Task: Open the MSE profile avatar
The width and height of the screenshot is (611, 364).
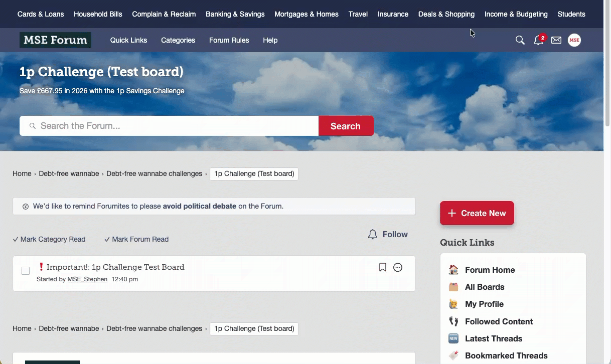Action: (x=574, y=40)
